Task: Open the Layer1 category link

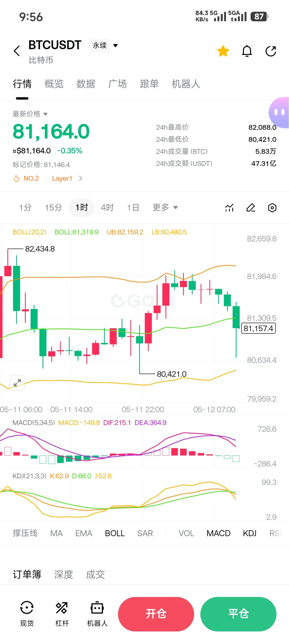Action: pos(62,178)
